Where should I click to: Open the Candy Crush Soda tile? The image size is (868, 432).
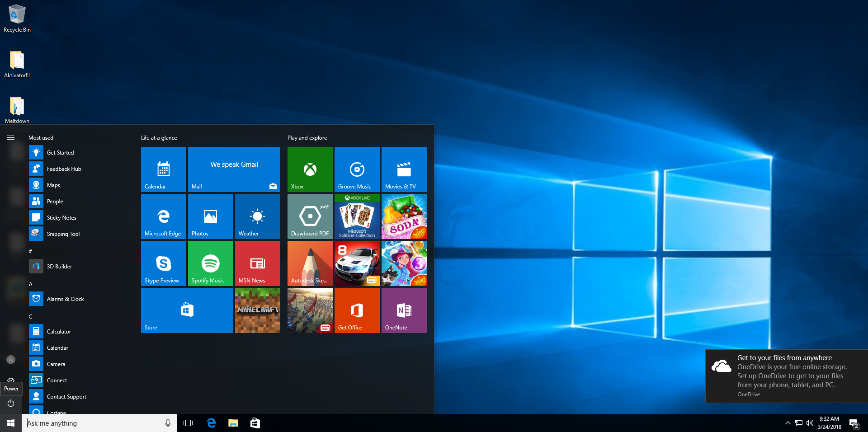pos(404,216)
